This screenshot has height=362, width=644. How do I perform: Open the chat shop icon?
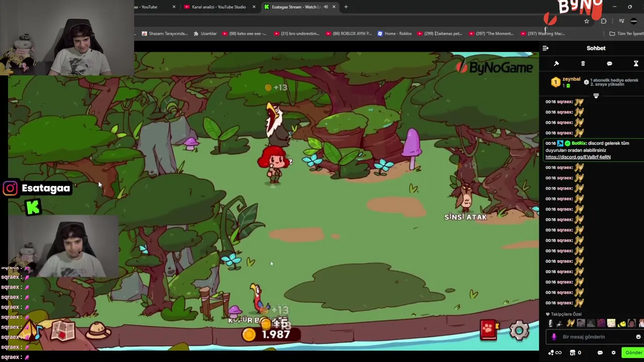pos(573,353)
